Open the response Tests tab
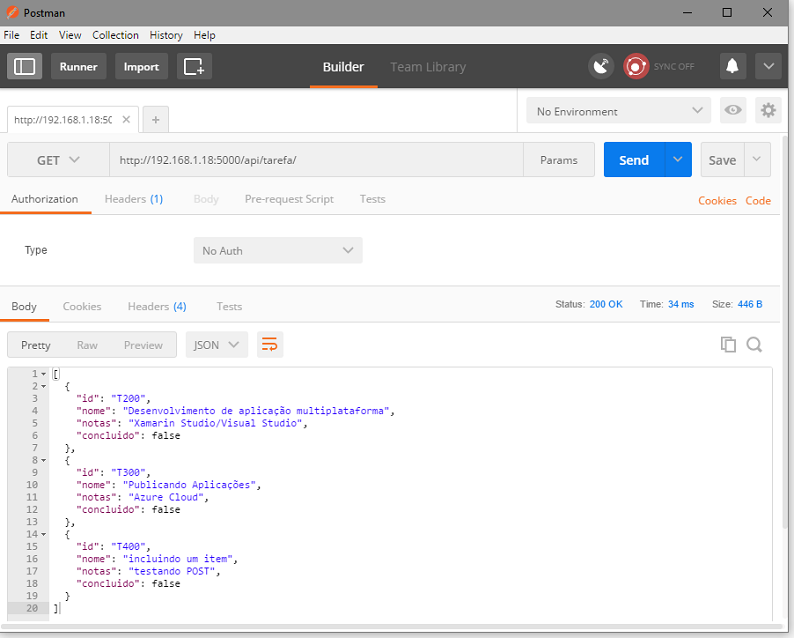Viewport: 794px width, 638px height. [229, 306]
